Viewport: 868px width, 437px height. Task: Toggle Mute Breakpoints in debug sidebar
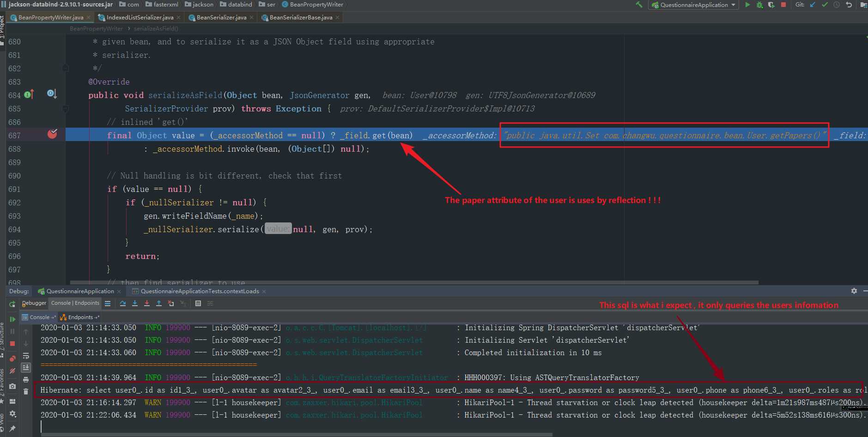coord(12,371)
